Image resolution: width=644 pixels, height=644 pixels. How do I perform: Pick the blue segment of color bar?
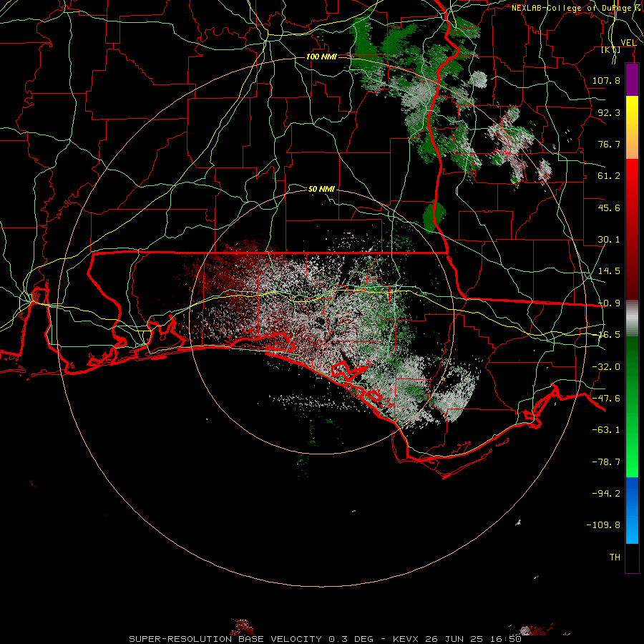coord(632,510)
